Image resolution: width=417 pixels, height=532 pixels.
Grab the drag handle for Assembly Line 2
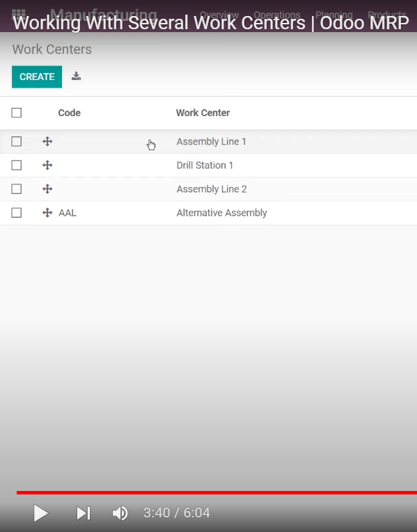(47, 188)
